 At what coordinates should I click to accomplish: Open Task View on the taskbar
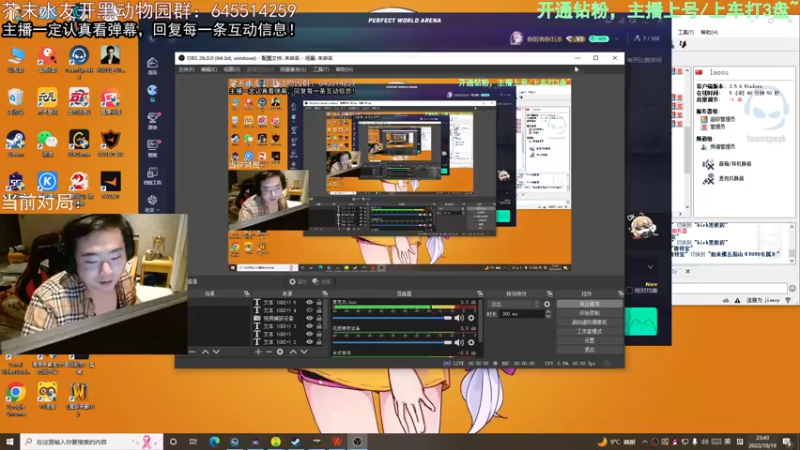(193, 441)
